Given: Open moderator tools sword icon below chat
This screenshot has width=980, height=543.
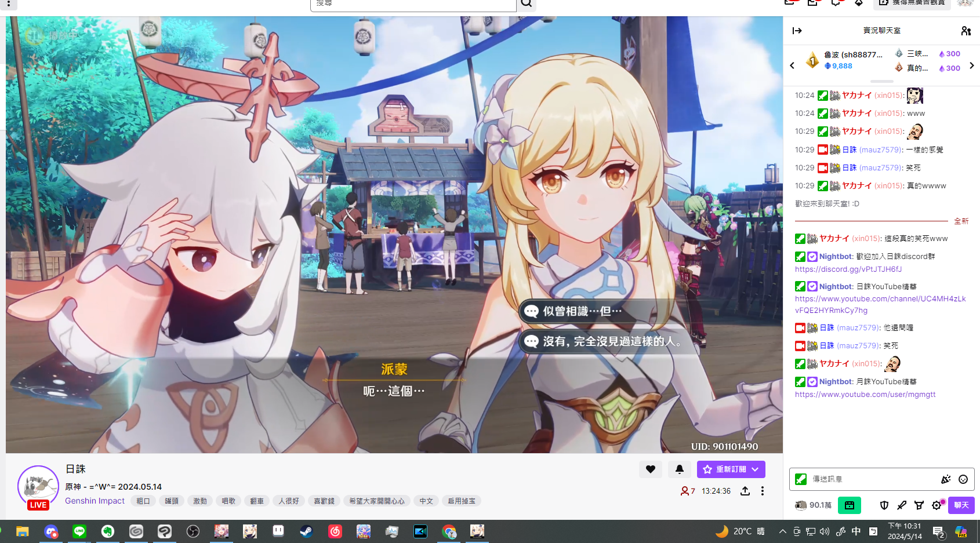Looking at the screenshot, I should (902, 505).
